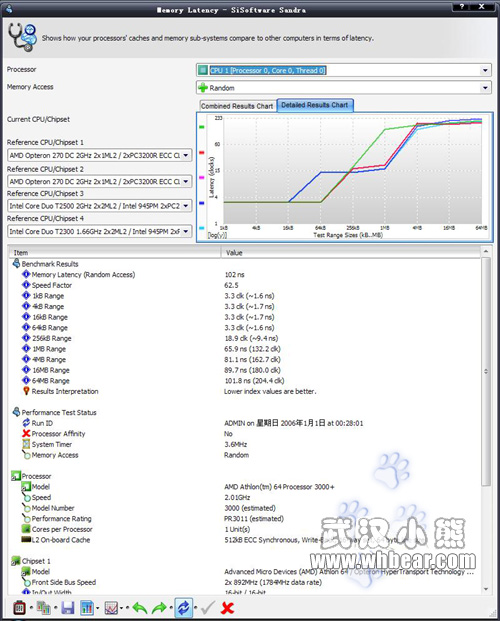This screenshot has width=500, height=621.
Task: Select the 1MB Range row
Action: (x=244, y=349)
